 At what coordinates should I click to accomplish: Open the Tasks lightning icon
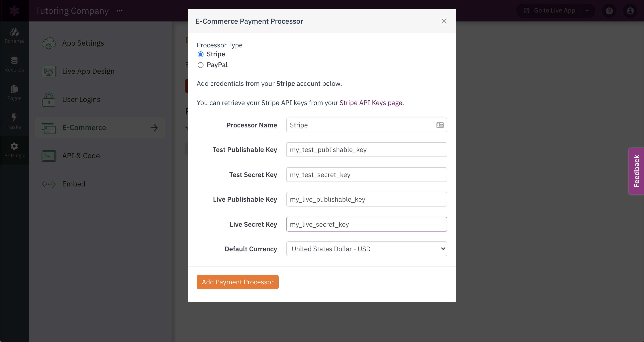point(14,117)
